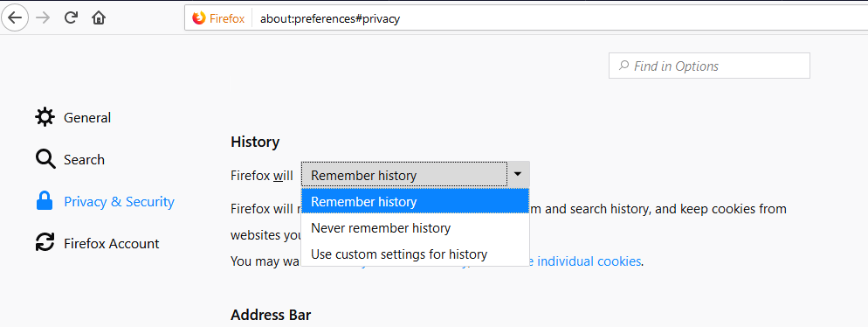Click the Search magnifier icon in sidebar

pos(45,159)
